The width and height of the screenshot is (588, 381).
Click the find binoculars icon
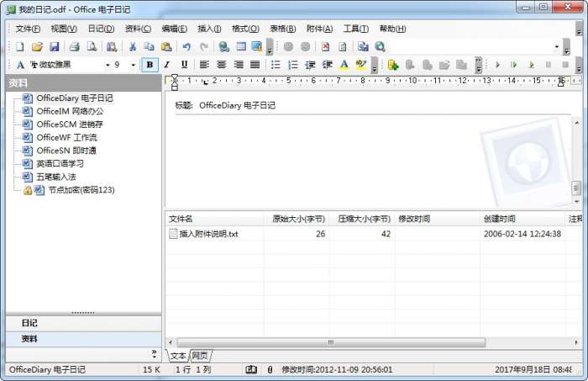coord(112,47)
